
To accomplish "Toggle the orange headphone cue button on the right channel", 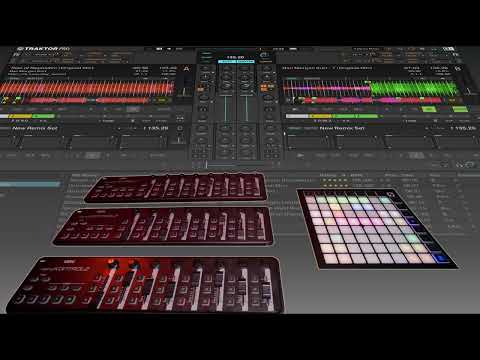I will [x=264, y=88].
